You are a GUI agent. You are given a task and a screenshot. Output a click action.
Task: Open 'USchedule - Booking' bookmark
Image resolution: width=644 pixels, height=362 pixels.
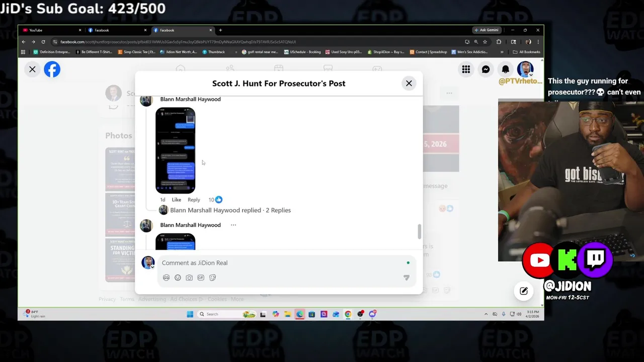click(x=302, y=52)
